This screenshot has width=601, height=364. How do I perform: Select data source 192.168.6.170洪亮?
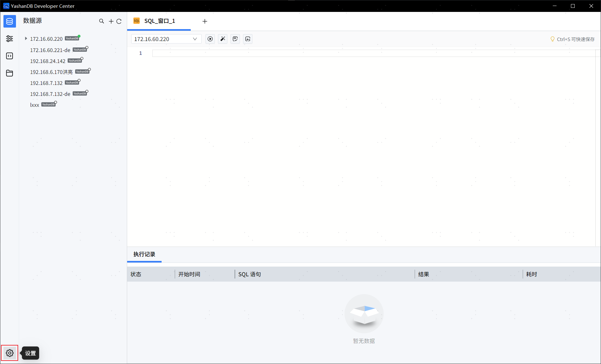coord(51,72)
